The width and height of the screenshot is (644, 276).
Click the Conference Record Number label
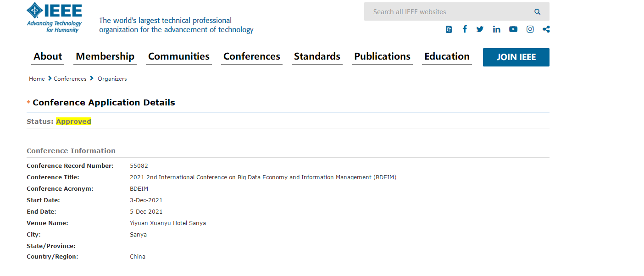click(70, 166)
